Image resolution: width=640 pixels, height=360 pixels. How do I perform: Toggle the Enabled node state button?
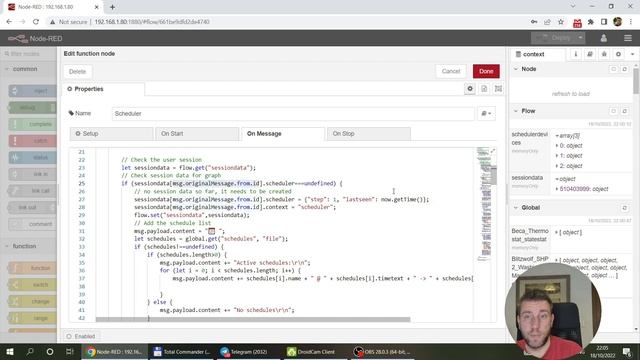pos(81,336)
